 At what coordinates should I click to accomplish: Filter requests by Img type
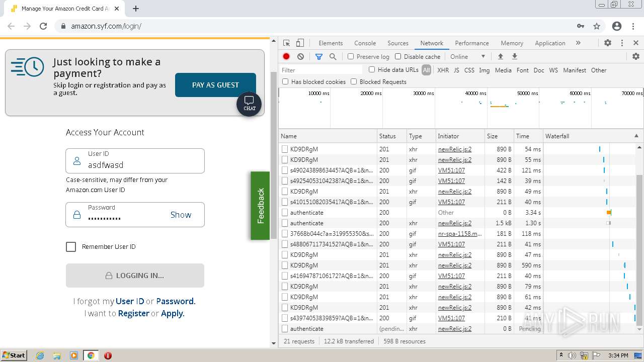click(x=484, y=70)
